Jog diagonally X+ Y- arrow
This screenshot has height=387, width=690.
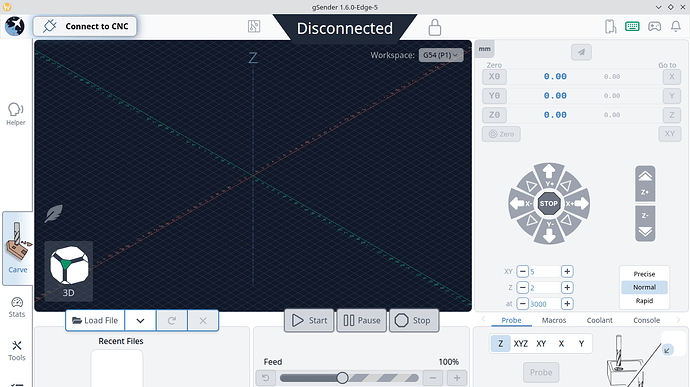(566, 221)
